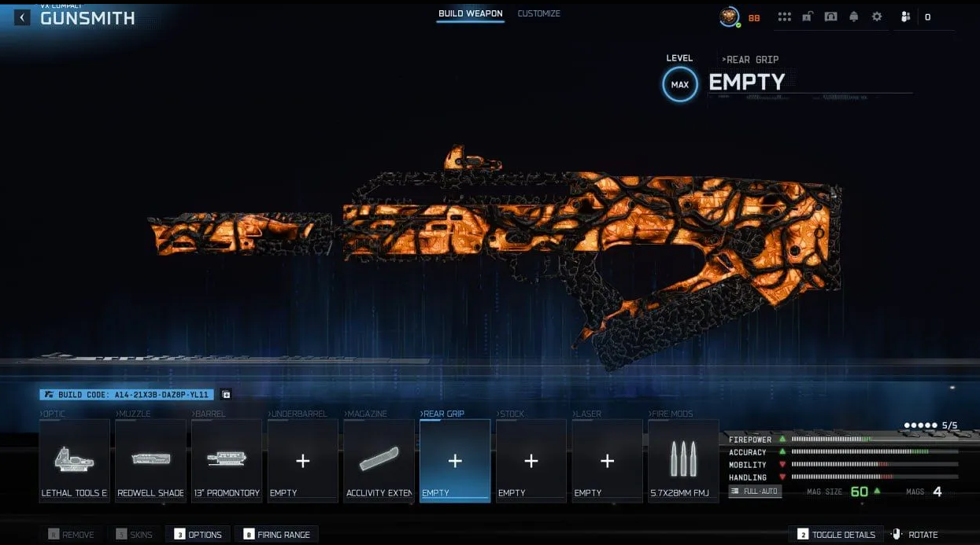The height and width of the screenshot is (545, 980).
Task: Open the headset camera icon
Action: click(830, 17)
